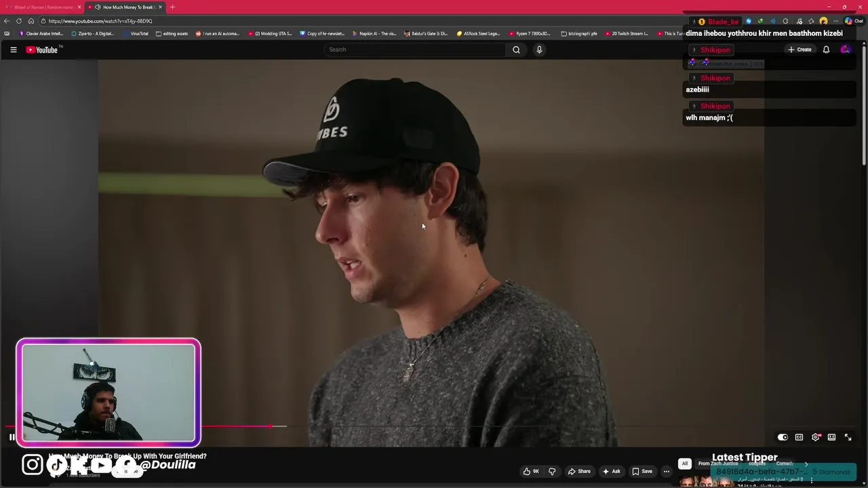Save the video to a playlist
The height and width of the screenshot is (488, 868).
[642, 471]
